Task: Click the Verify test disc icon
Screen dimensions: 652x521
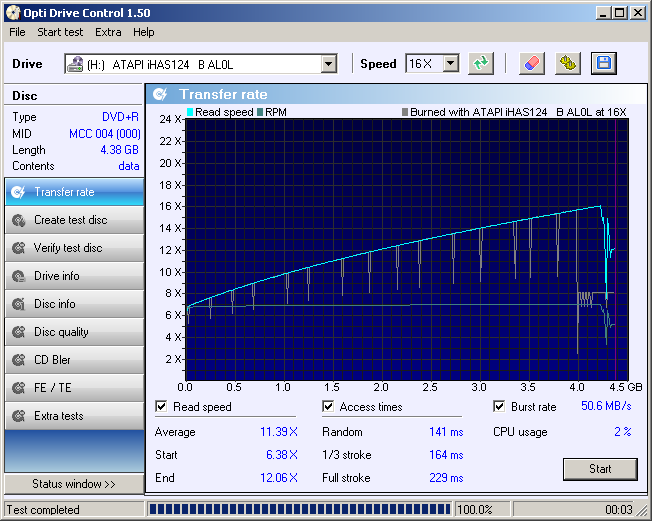Action: click(x=18, y=248)
